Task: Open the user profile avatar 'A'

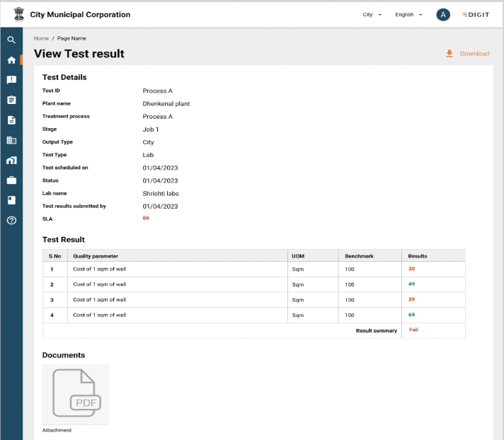Action: (x=443, y=15)
